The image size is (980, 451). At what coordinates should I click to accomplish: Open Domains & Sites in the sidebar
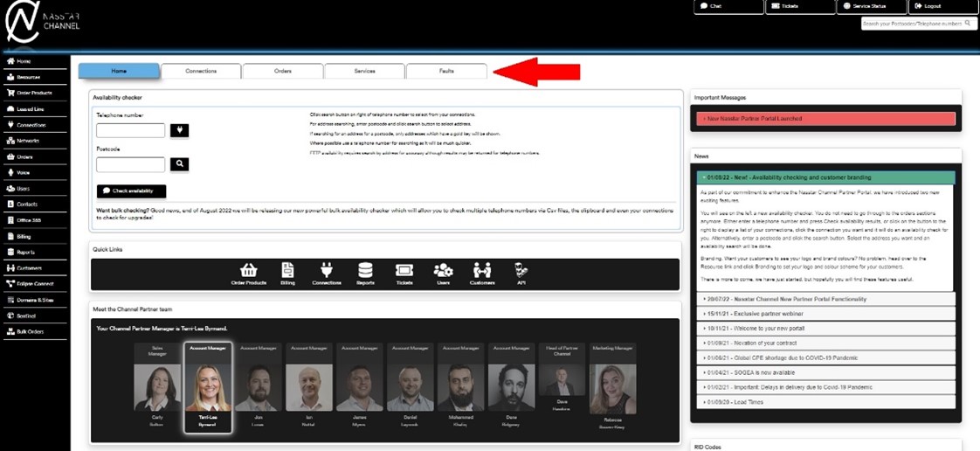(34, 300)
